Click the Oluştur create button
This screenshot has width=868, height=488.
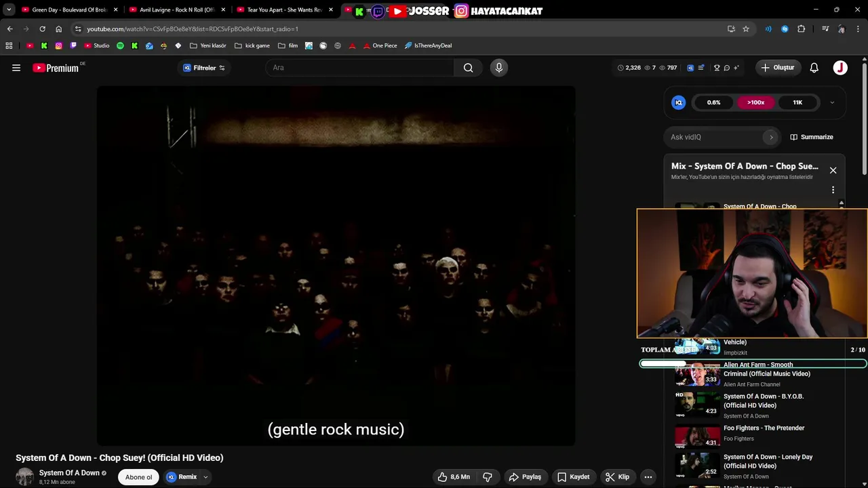(x=777, y=68)
